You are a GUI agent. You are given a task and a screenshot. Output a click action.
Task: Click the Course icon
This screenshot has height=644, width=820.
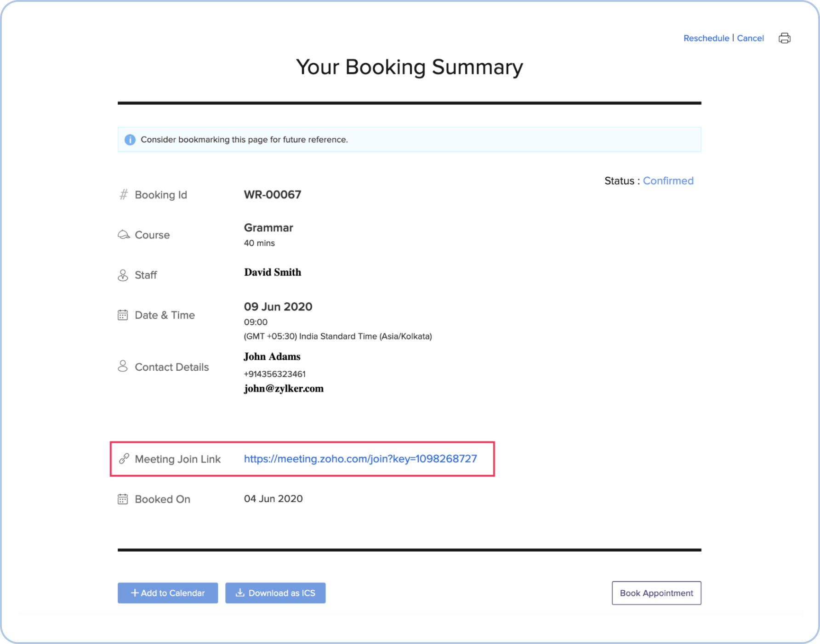coord(124,235)
